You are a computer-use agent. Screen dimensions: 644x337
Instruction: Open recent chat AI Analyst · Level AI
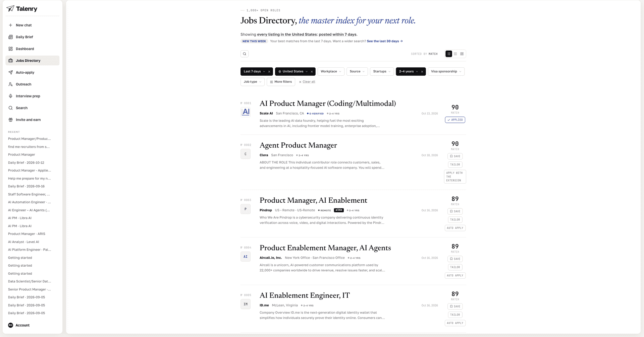pos(23,242)
